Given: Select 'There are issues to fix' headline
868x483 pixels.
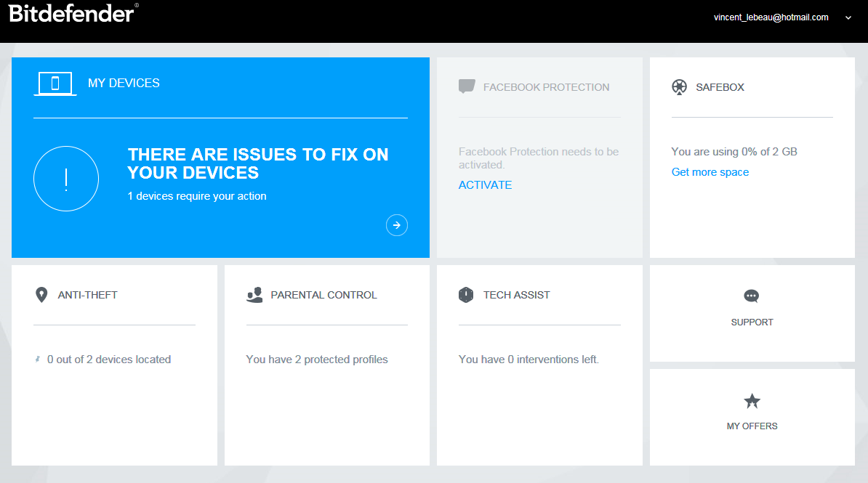Looking at the screenshot, I should point(258,163).
